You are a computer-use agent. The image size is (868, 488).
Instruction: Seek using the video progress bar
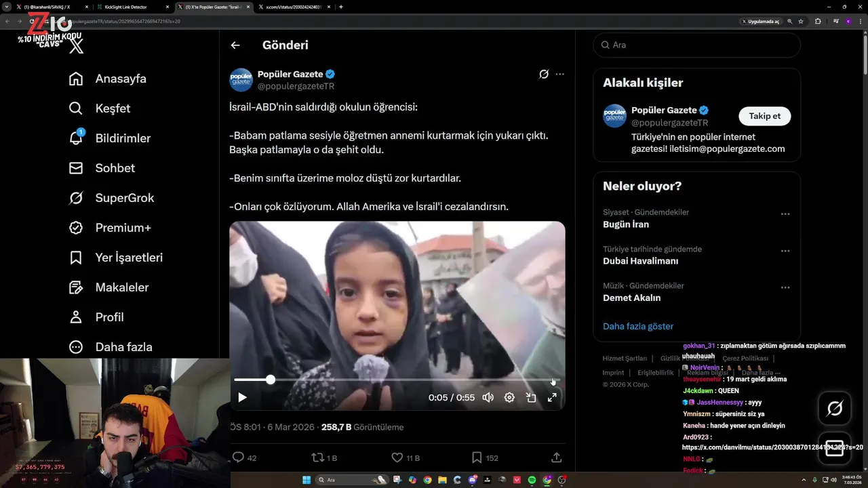click(395, 380)
